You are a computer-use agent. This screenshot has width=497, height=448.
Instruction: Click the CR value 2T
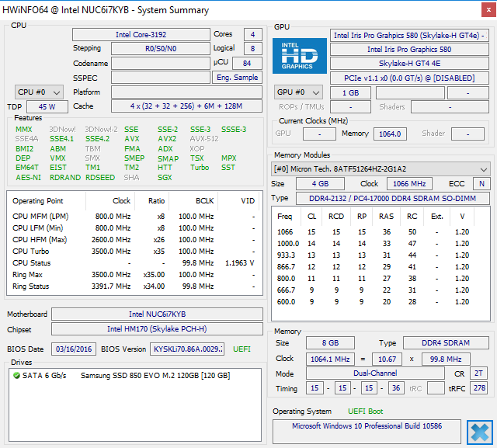tap(478, 373)
